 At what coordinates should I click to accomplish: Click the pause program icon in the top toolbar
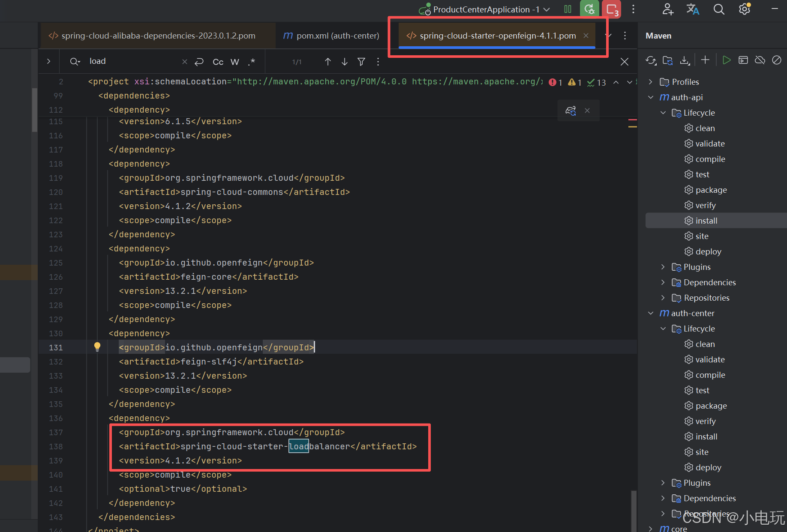click(568, 9)
